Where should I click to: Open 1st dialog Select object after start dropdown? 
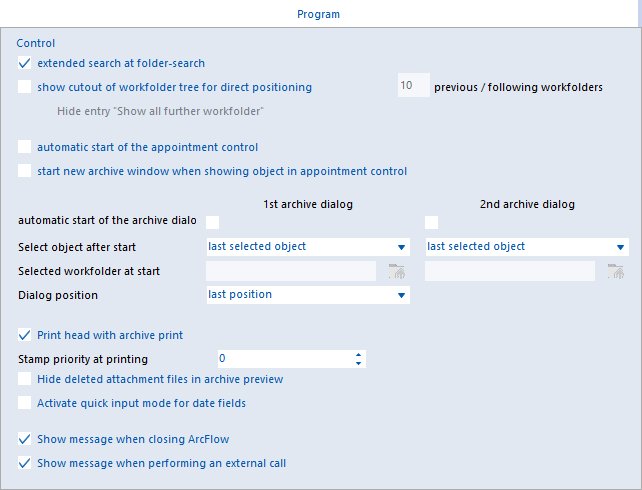[308, 247]
